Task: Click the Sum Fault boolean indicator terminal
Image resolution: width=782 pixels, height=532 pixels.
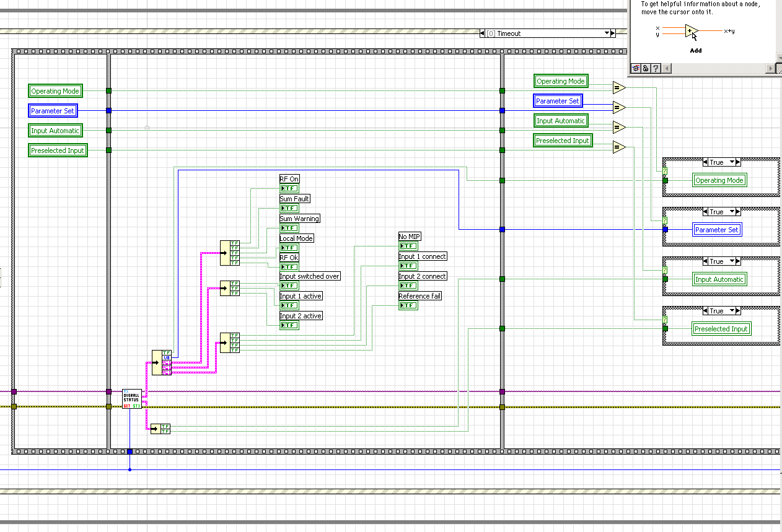Action: tap(289, 208)
